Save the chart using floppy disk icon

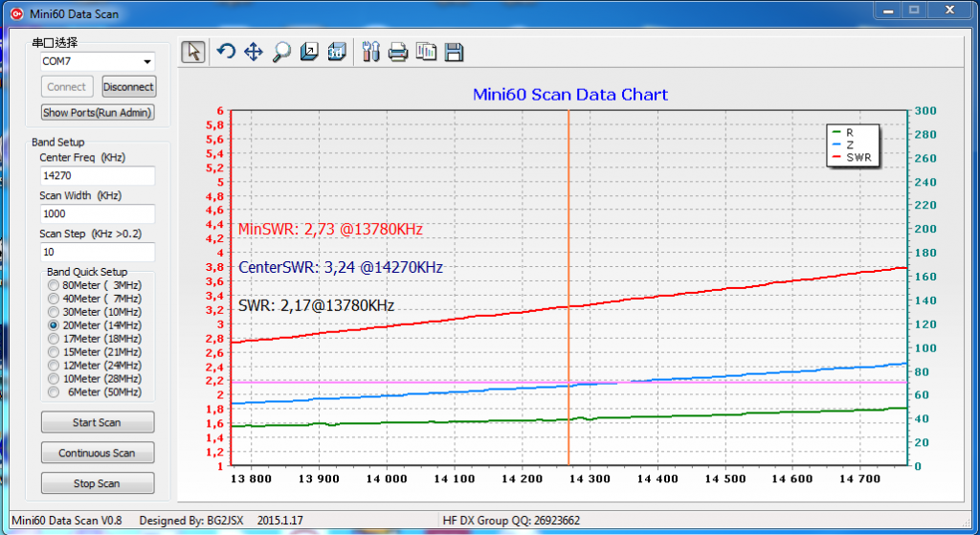pos(454,52)
